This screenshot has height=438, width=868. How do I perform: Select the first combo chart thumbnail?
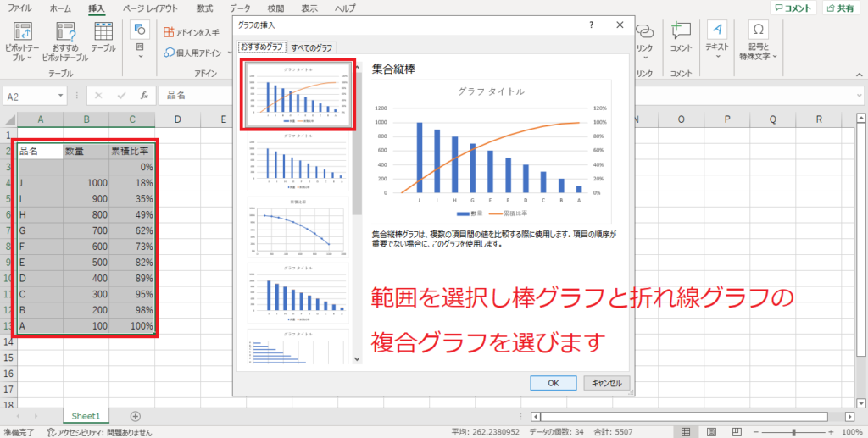[x=298, y=96]
